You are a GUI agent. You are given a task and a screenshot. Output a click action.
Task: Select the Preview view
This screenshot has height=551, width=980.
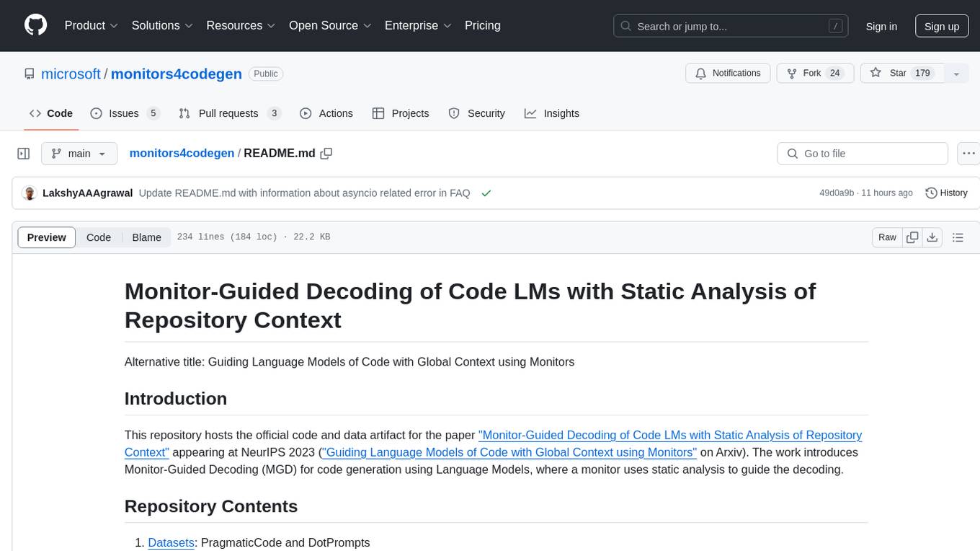point(47,237)
